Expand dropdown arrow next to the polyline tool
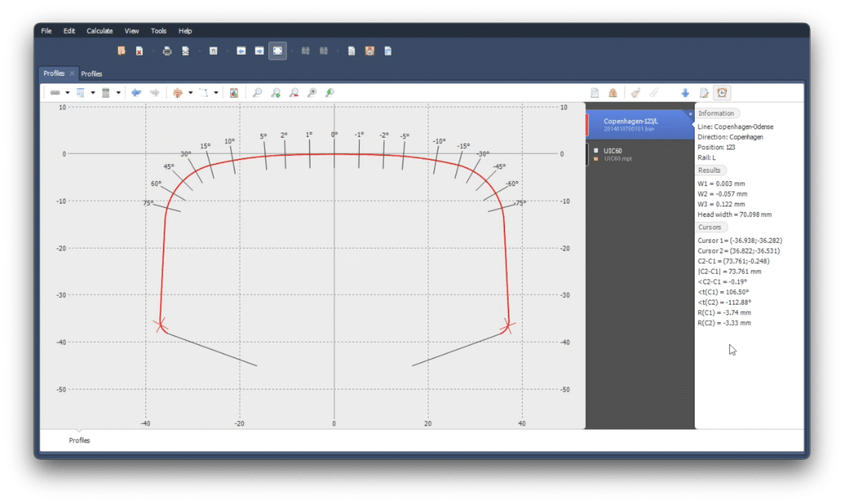Screen dimensions: 843x504 [216, 93]
